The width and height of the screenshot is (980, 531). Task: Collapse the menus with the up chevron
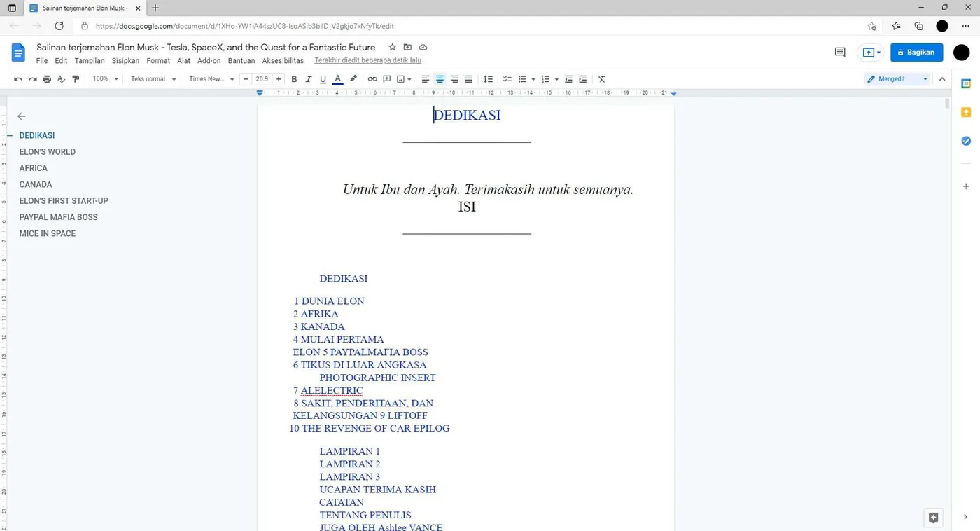[942, 79]
